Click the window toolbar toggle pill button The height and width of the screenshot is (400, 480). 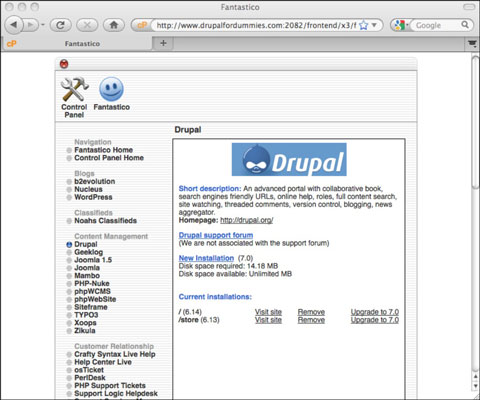pos(469,7)
